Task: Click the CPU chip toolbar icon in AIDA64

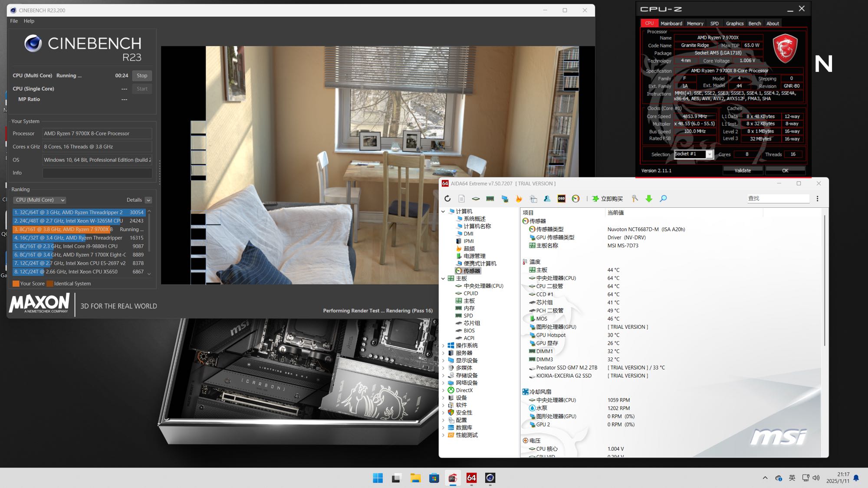Action: click(x=476, y=199)
